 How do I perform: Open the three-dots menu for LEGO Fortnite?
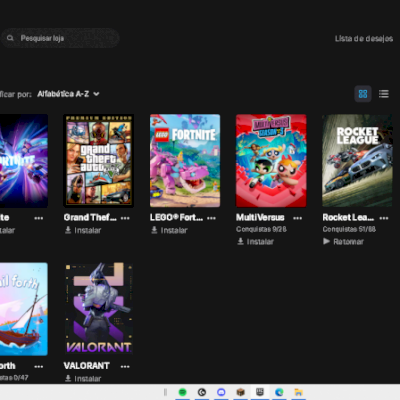tap(211, 218)
